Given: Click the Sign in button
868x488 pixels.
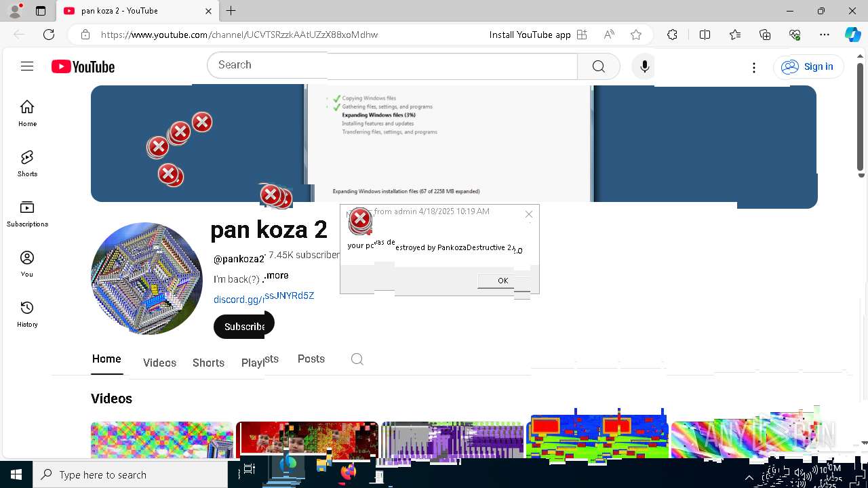Looking at the screenshot, I should pyautogui.click(x=808, y=66).
